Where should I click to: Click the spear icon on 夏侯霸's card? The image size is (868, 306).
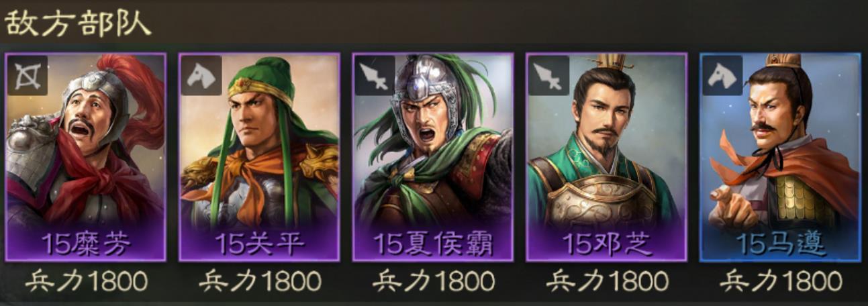pyautogui.click(x=375, y=75)
